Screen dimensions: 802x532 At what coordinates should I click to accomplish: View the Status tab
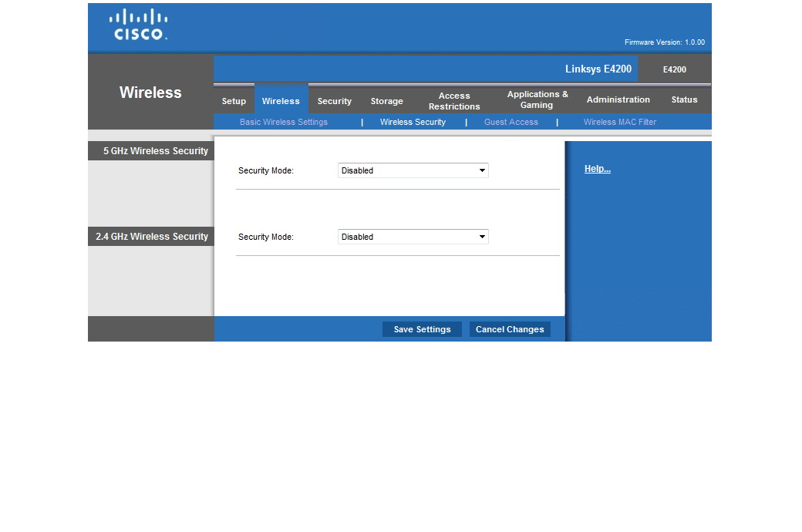click(684, 99)
